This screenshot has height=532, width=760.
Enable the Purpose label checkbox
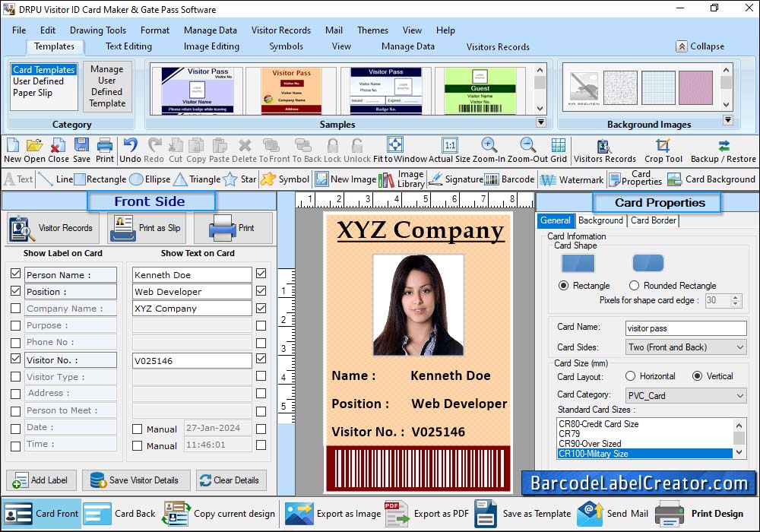coord(15,325)
